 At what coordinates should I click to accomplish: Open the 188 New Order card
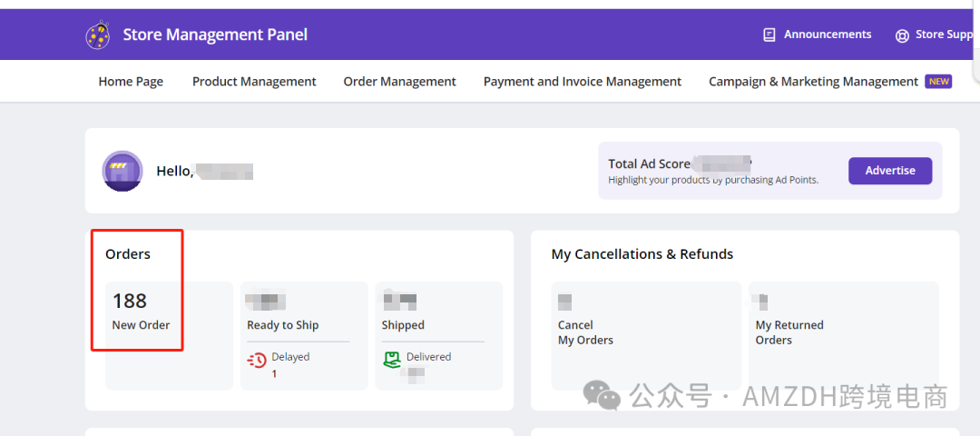click(x=142, y=312)
